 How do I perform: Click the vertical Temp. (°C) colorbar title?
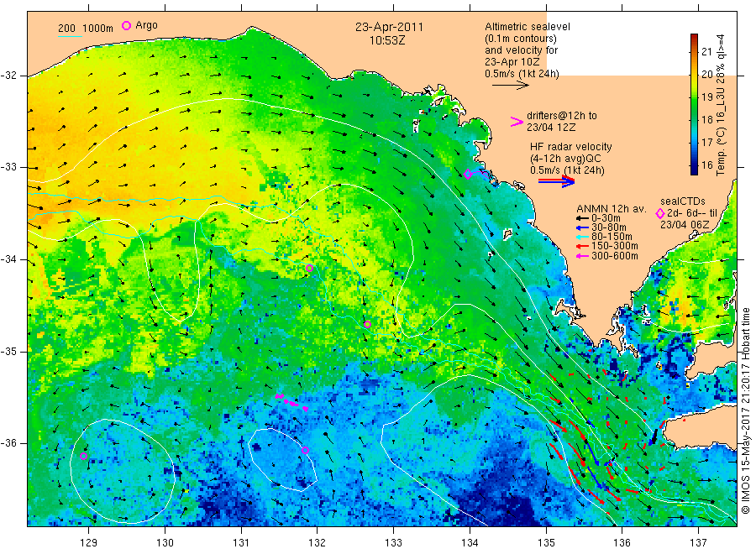click(x=721, y=105)
